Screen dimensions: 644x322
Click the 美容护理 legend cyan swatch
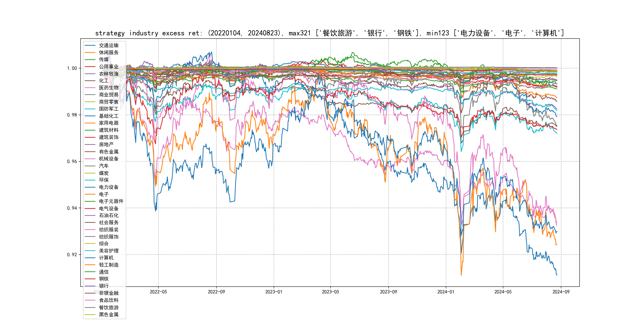pyautogui.click(x=90, y=251)
